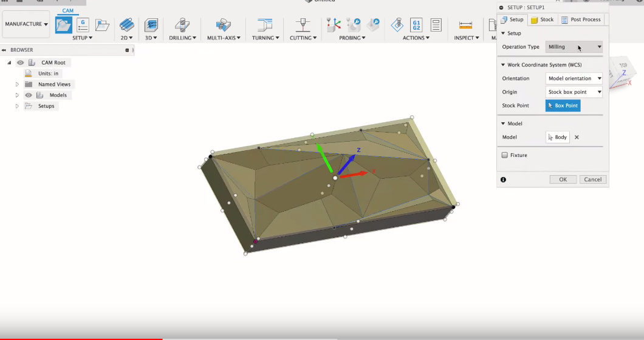Viewport: 644px width, 340px height.
Task: Switch to the Post Process tab
Action: click(x=581, y=19)
